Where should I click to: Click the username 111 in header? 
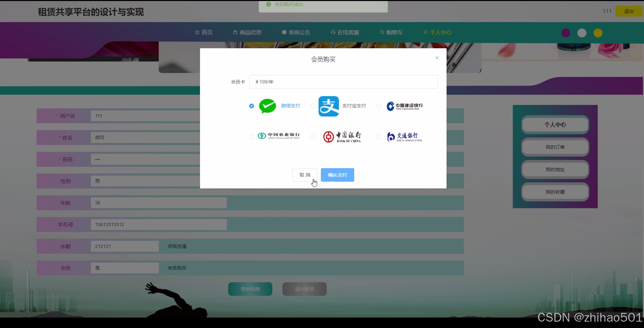607,11
